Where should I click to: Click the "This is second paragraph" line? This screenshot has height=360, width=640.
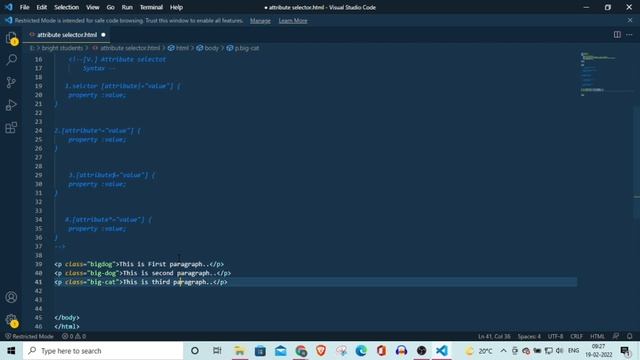(142, 273)
